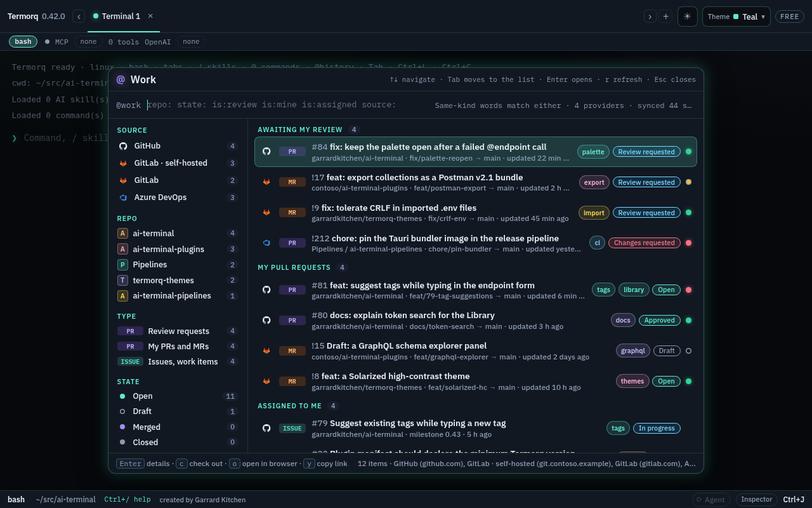Click the docs tag on #80
This screenshot has width=812, height=508.
click(x=623, y=320)
